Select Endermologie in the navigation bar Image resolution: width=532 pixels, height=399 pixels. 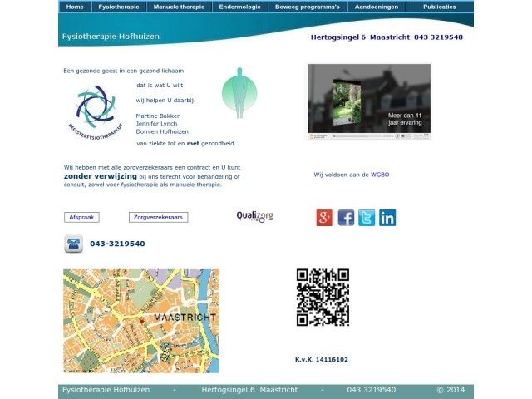click(239, 7)
